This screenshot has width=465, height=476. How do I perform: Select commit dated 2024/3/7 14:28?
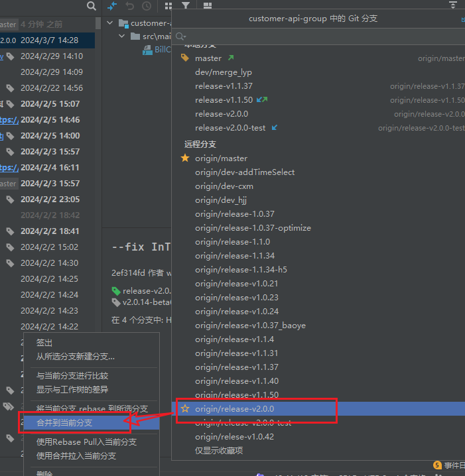[x=49, y=40]
